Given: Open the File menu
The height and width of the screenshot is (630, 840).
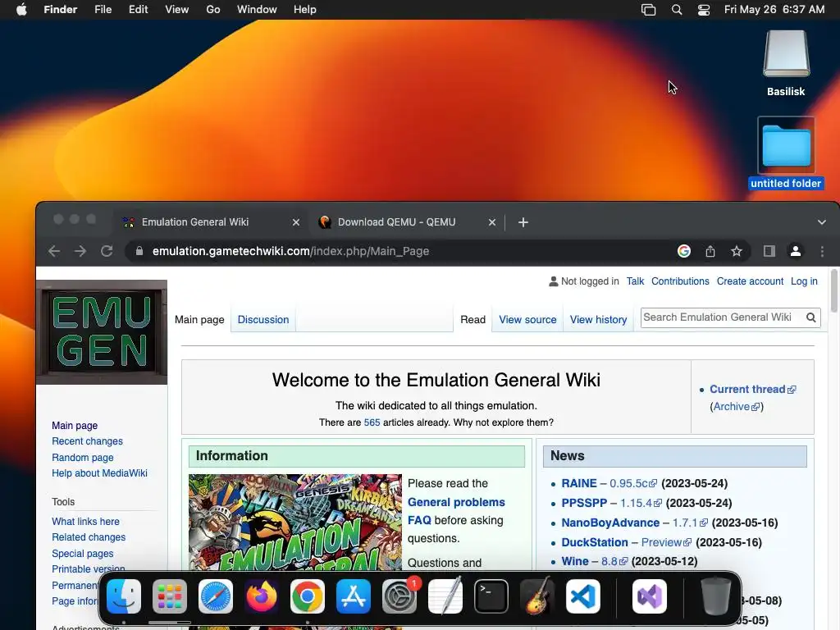Looking at the screenshot, I should 103,10.
